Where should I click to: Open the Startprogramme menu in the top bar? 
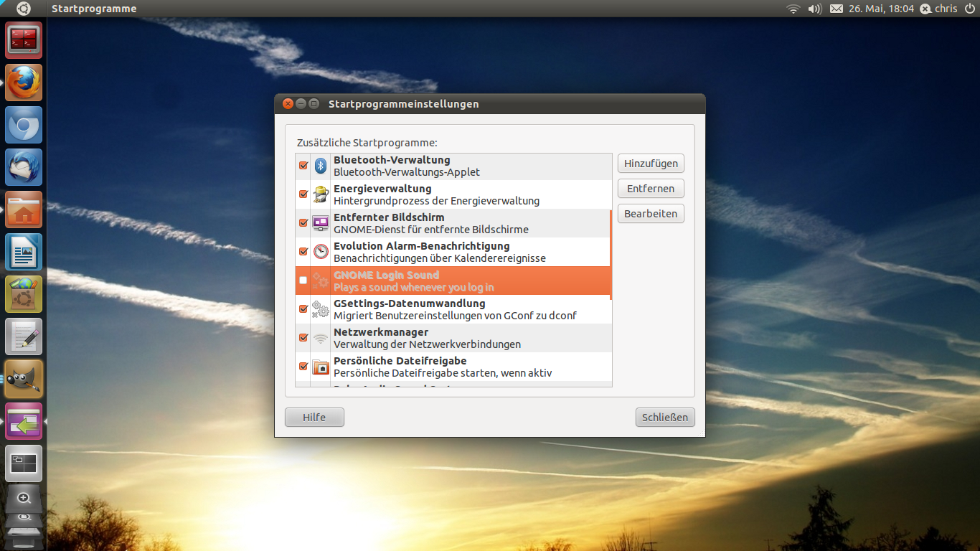coord(93,9)
